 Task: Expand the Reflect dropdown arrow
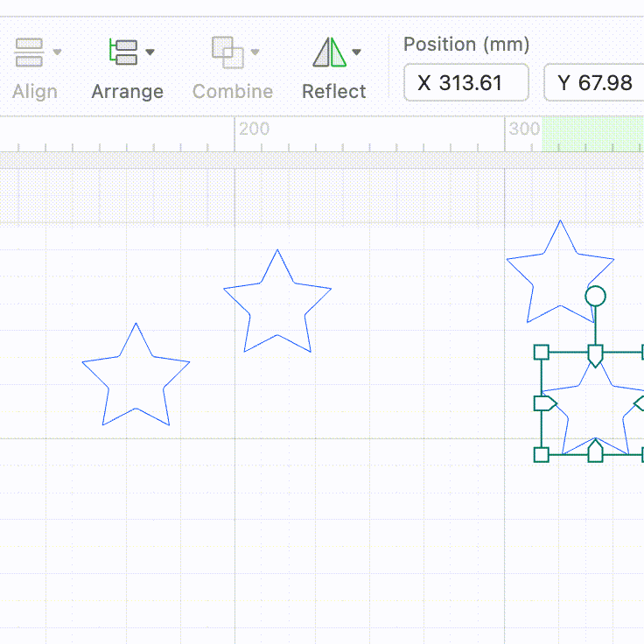(356, 52)
